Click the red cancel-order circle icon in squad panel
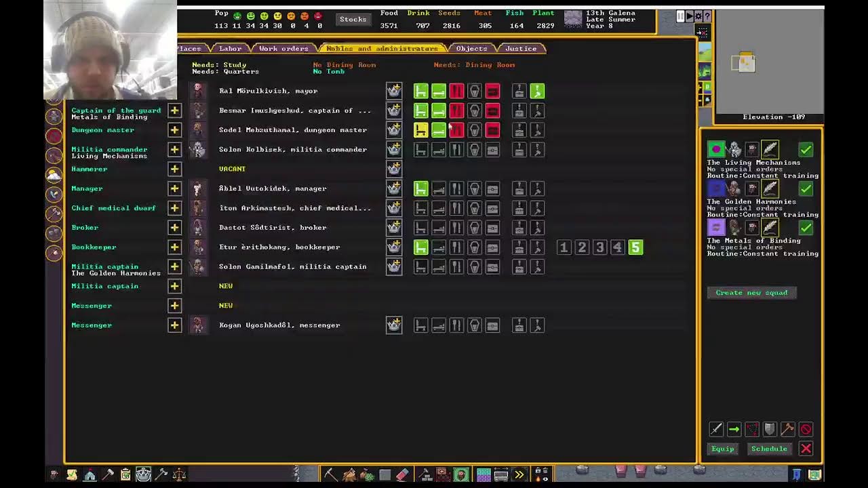The height and width of the screenshot is (488, 868). coord(806,429)
